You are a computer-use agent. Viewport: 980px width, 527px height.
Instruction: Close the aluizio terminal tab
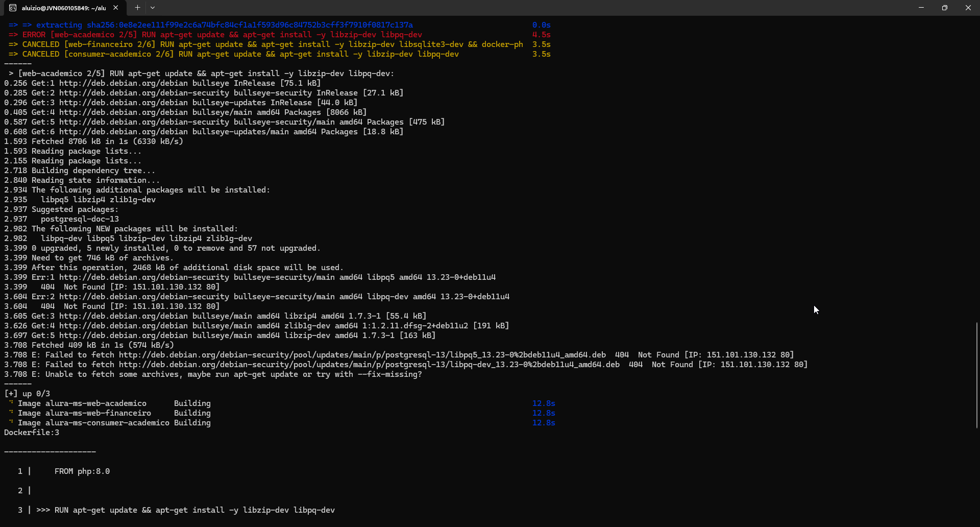[116, 8]
